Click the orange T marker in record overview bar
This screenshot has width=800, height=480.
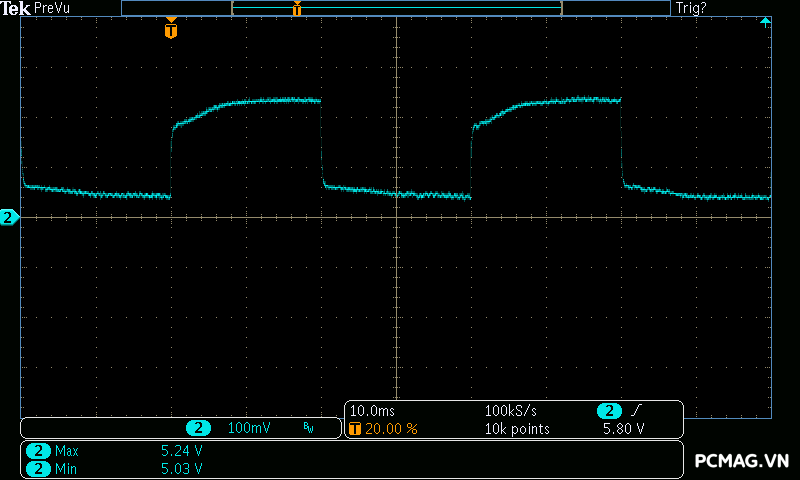click(x=297, y=9)
